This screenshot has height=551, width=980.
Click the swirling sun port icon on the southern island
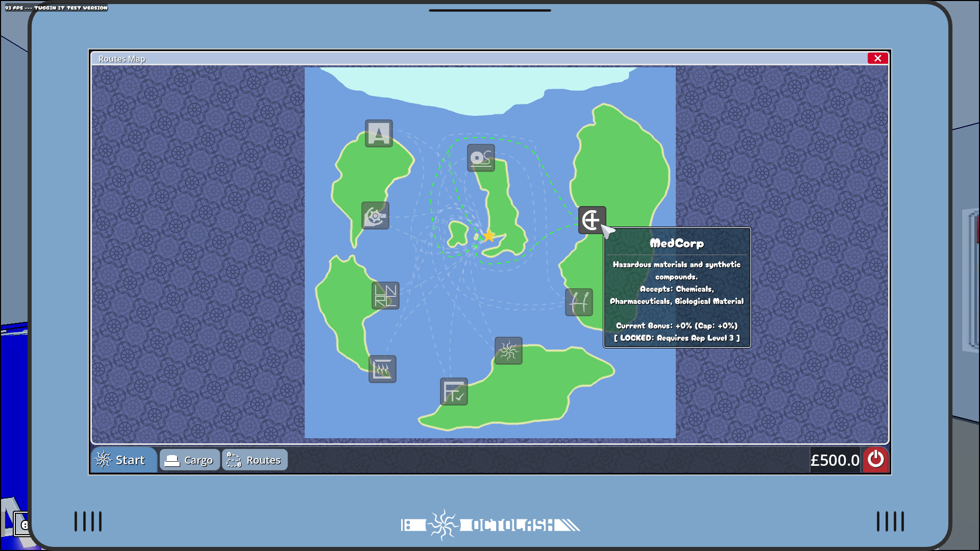pos(508,351)
